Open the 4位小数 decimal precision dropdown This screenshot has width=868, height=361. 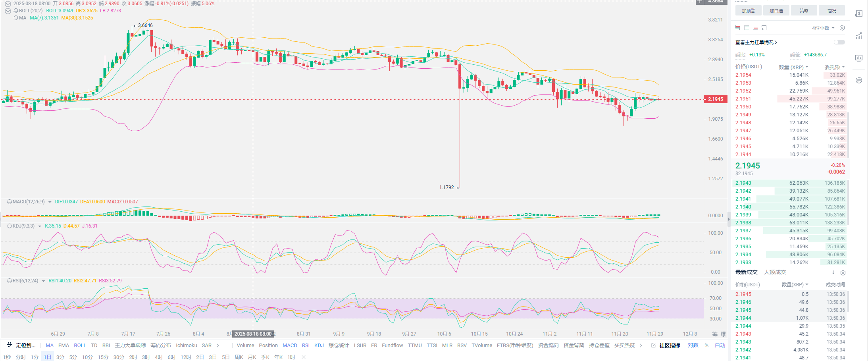pos(823,28)
